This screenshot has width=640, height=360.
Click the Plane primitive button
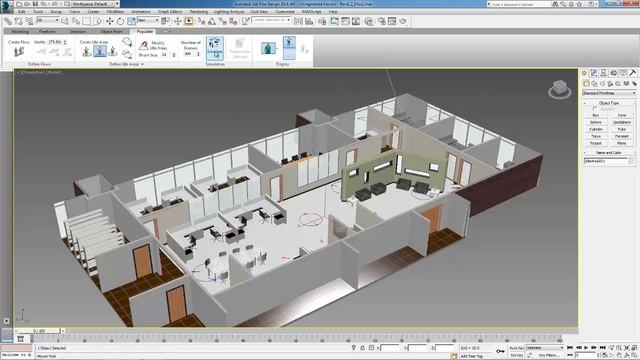[x=621, y=143]
